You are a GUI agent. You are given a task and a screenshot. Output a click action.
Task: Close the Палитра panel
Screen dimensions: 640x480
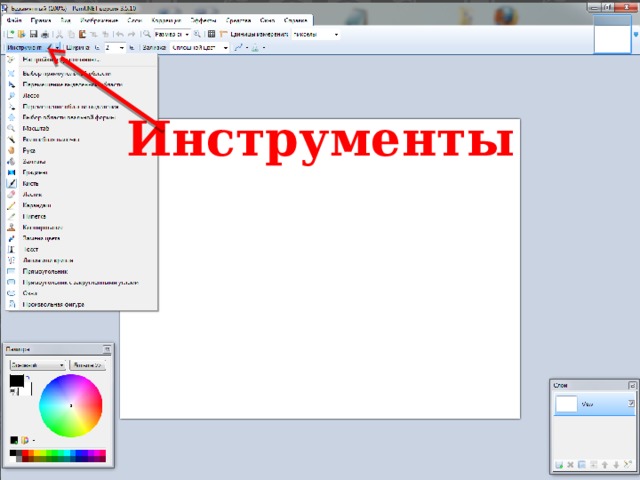click(x=107, y=349)
